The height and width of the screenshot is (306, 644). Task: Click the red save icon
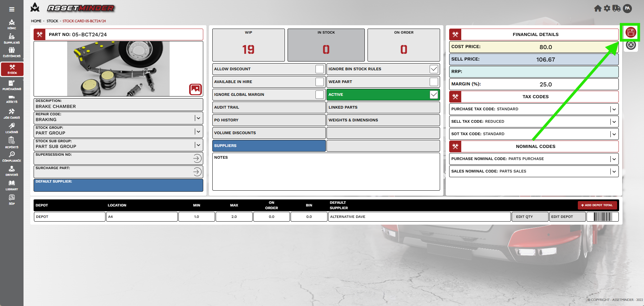tap(631, 32)
